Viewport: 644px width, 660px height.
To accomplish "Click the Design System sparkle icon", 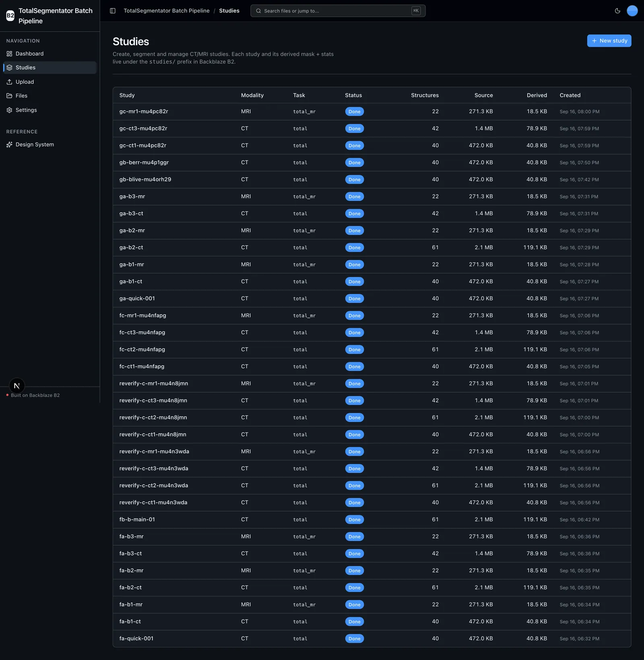I will pos(9,145).
